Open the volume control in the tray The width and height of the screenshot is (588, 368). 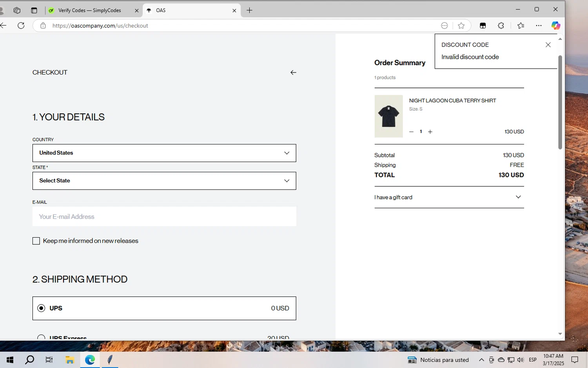coord(521,360)
